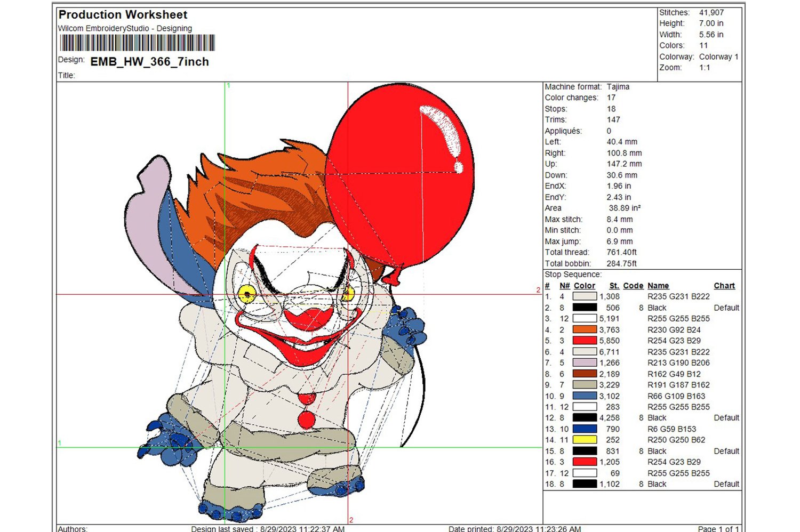The height and width of the screenshot is (532, 800).
Task: Click the 'Code' column header
Action: 633,286
